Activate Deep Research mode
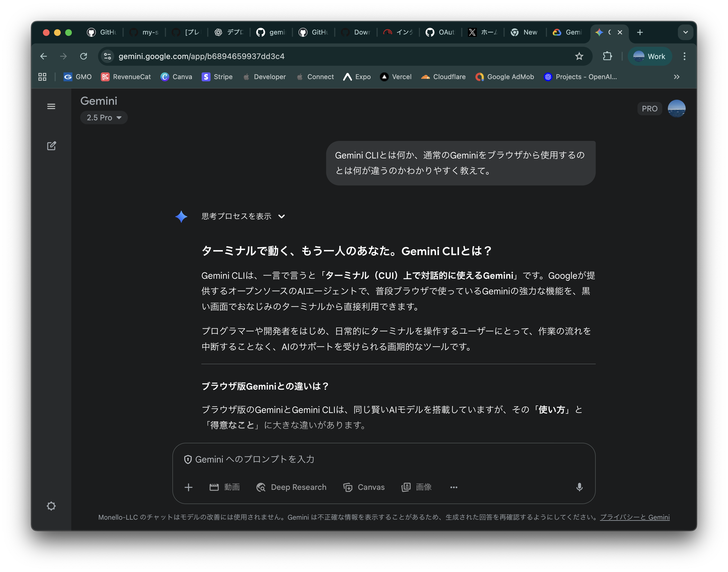Viewport: 728px width, 572px height. 291,487
